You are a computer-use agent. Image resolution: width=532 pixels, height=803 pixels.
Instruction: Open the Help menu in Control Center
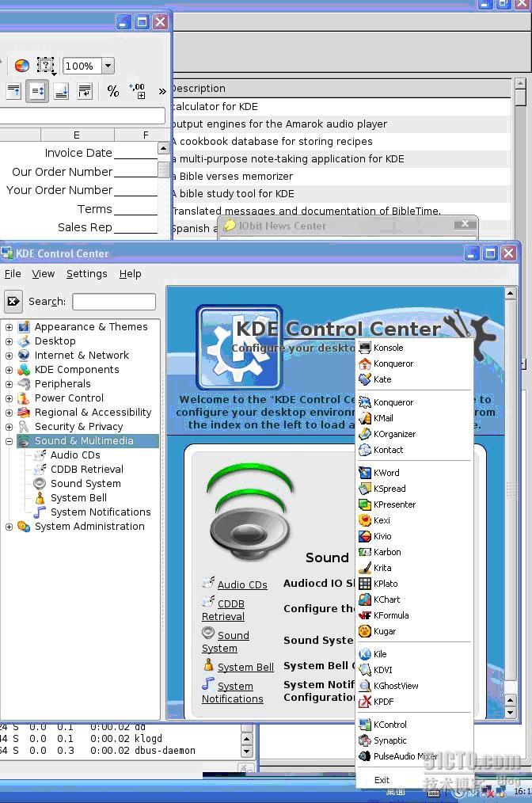[x=130, y=274]
